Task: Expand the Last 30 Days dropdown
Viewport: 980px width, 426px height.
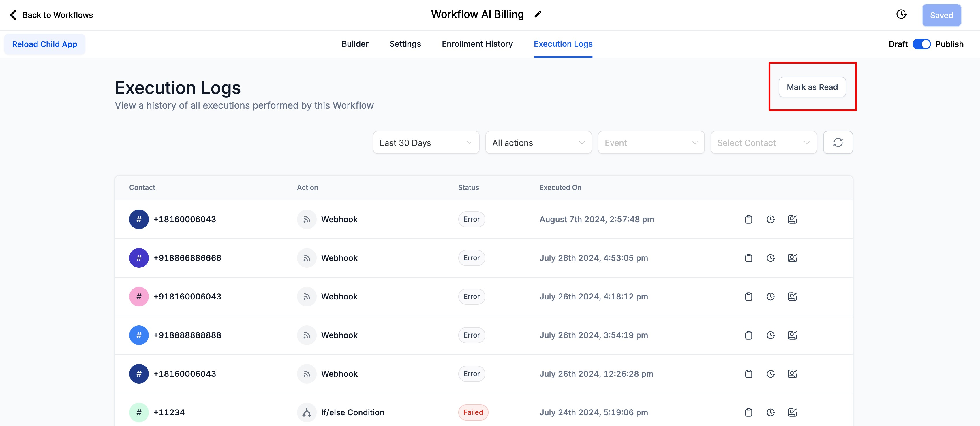Action: coord(426,143)
